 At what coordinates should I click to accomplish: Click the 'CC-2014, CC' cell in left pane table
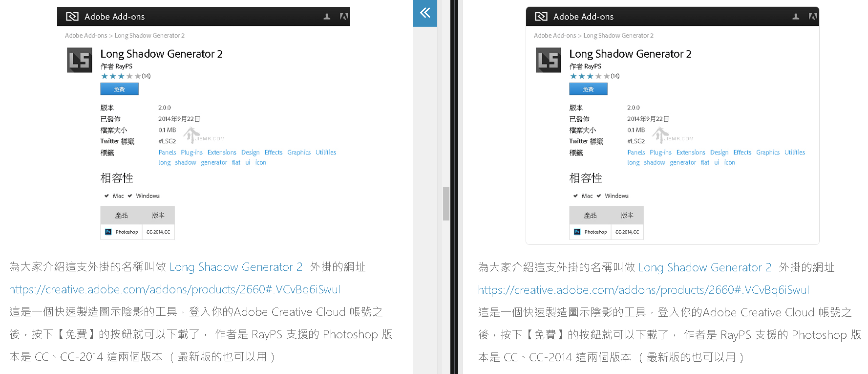coord(158,232)
